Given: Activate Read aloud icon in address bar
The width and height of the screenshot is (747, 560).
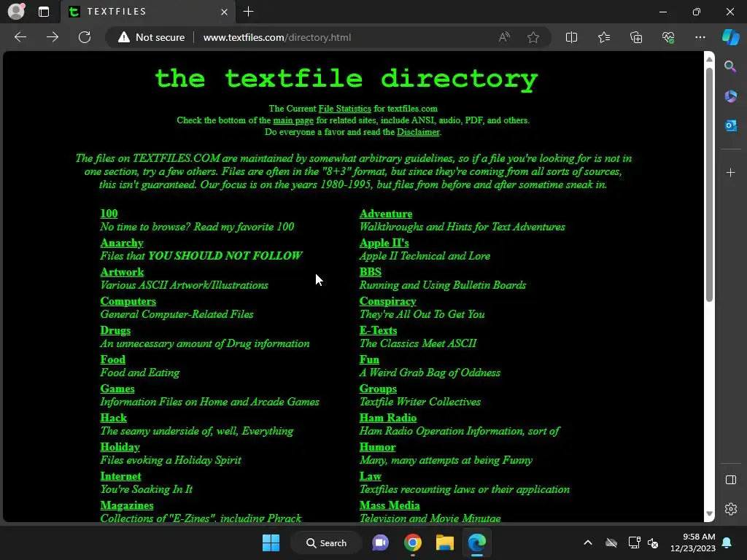Looking at the screenshot, I should [504, 37].
